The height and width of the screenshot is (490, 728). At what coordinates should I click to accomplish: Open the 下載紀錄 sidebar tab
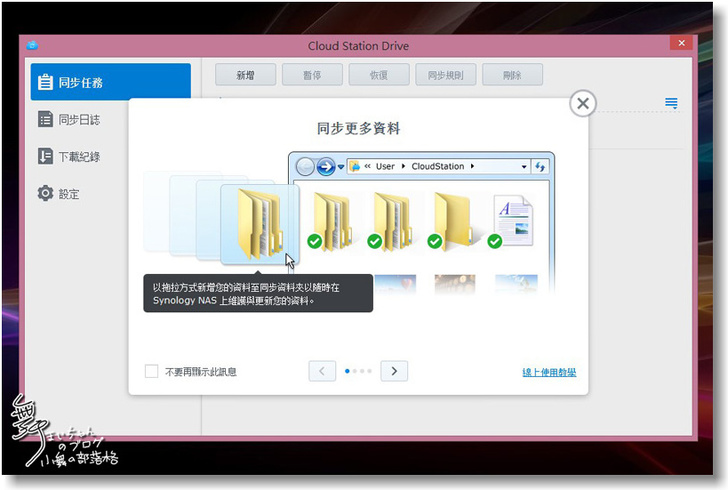pyautogui.click(x=79, y=157)
